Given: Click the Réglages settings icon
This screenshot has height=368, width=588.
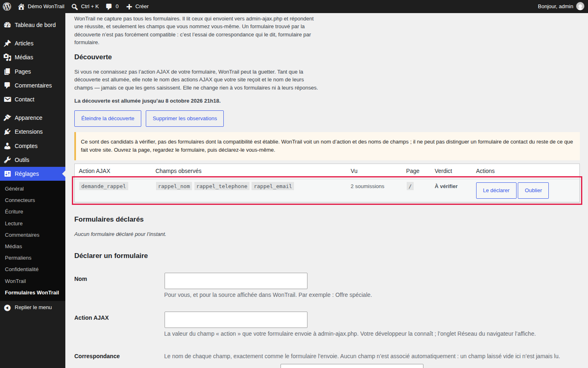Looking at the screenshot, I should click(x=7, y=174).
